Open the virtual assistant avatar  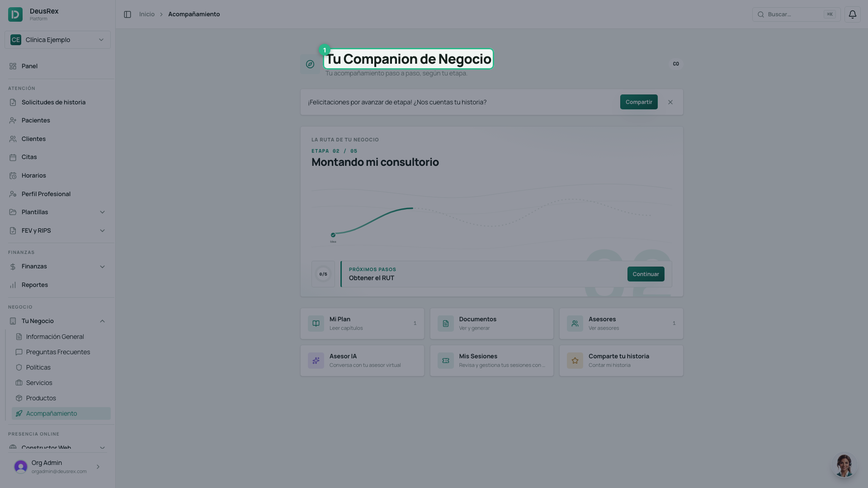point(844,465)
